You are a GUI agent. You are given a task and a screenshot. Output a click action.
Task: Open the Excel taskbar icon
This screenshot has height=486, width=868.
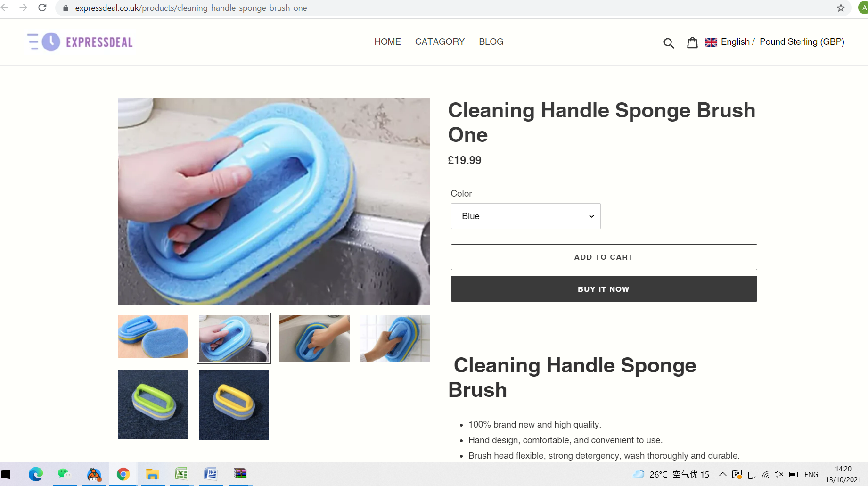[181, 474]
